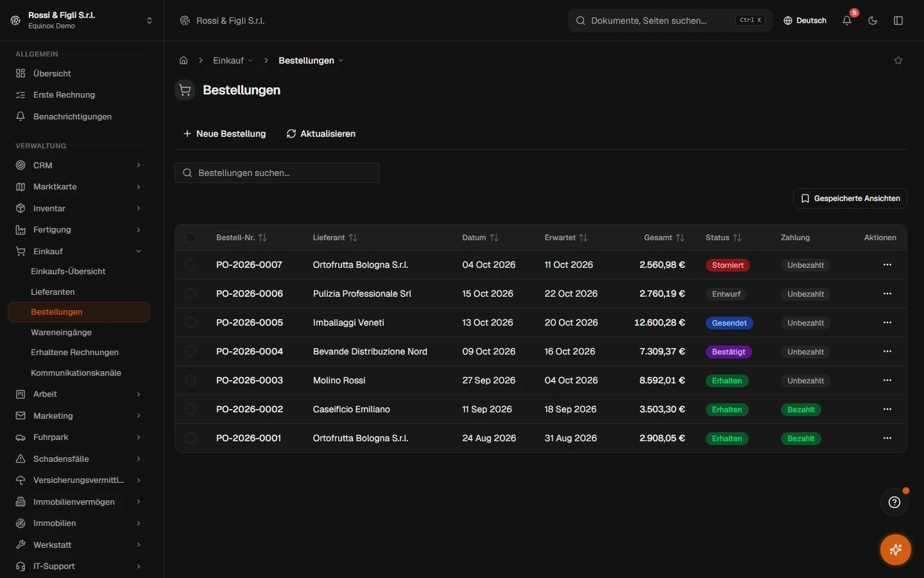Screen dimensions: 924x578
Task: Open Gespeicherte Ansichten saved views
Action: pos(850,198)
